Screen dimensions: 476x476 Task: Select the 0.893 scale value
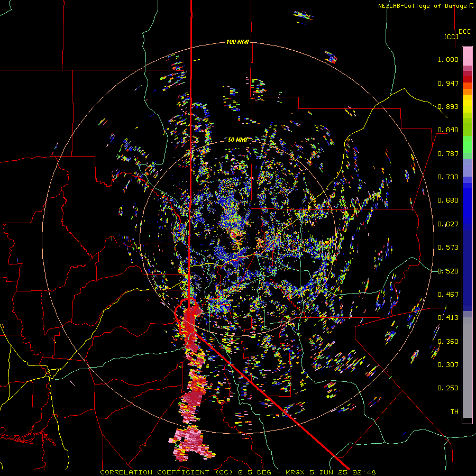(x=448, y=106)
